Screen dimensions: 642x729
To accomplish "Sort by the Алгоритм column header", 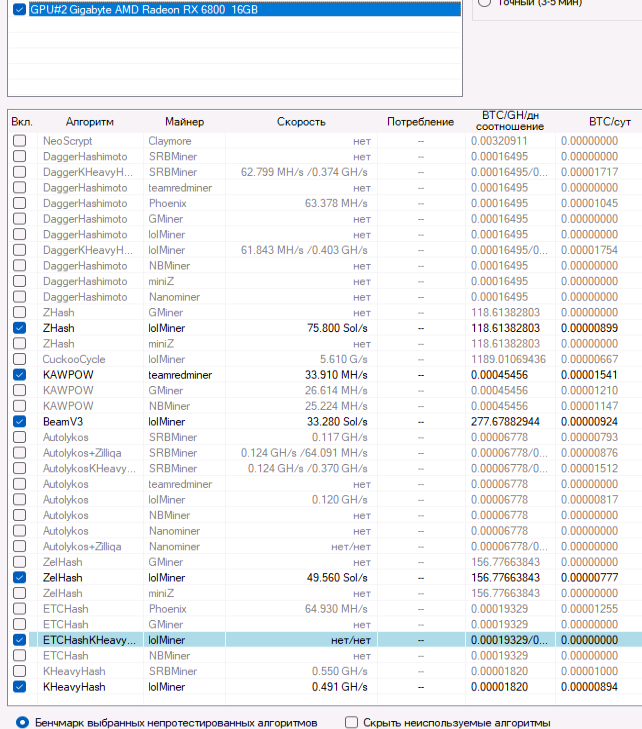I will [x=90, y=122].
